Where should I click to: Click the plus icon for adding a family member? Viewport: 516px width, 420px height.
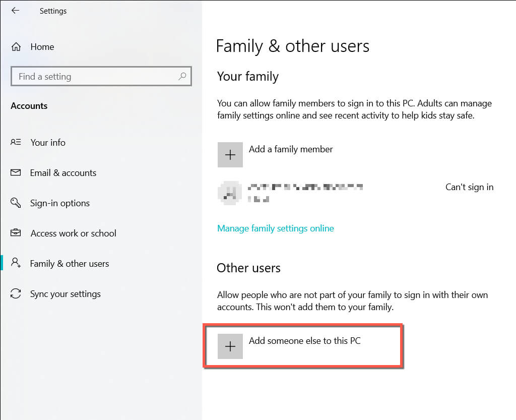tap(230, 155)
